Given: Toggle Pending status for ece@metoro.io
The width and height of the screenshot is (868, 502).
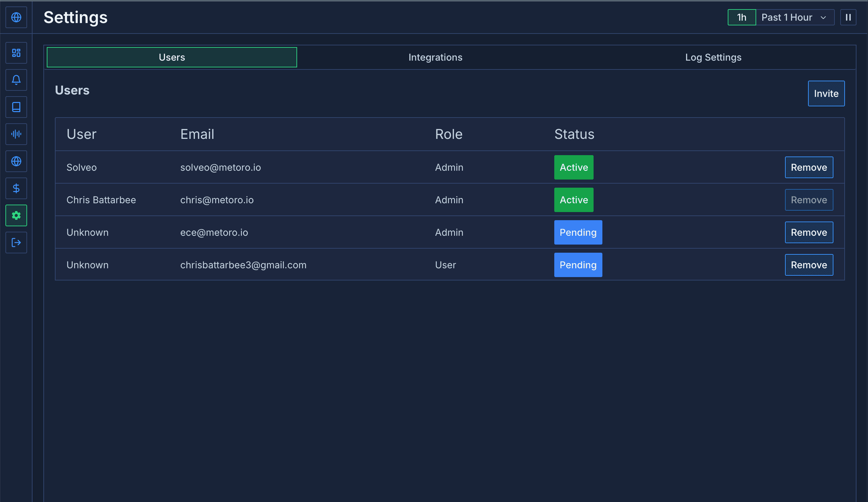Looking at the screenshot, I should (577, 232).
